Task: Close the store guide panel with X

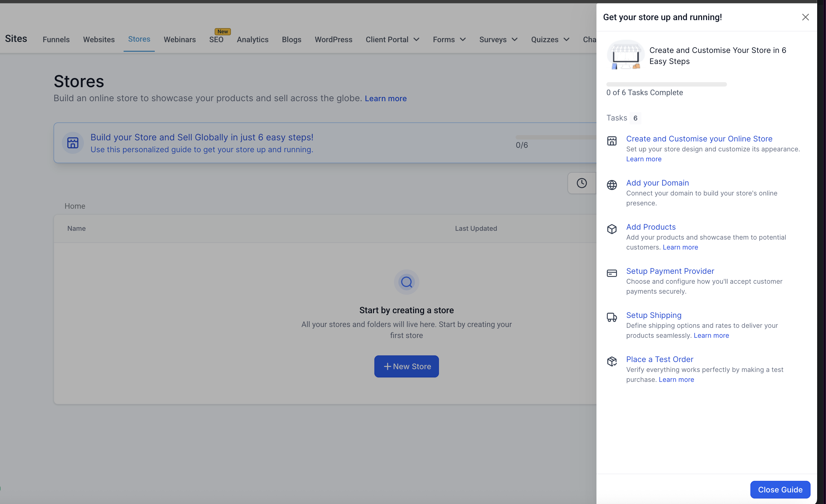Action: [805, 17]
